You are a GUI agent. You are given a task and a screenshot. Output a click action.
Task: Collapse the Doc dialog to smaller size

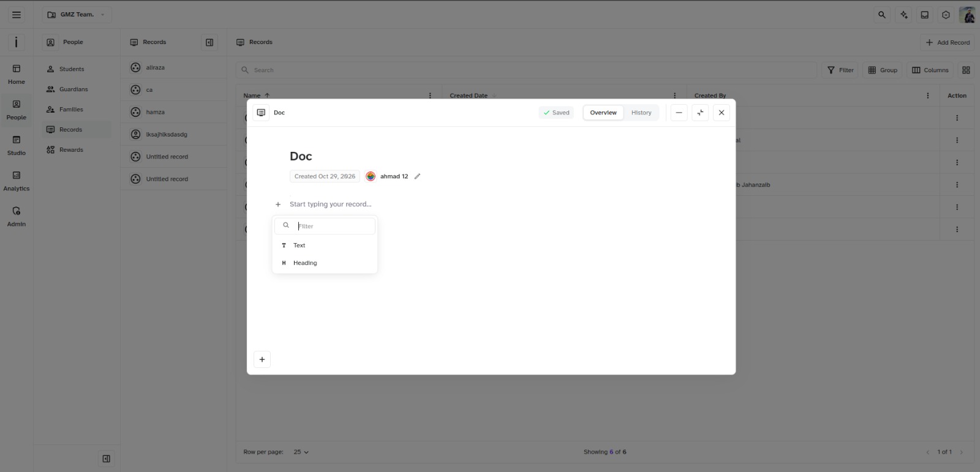700,113
